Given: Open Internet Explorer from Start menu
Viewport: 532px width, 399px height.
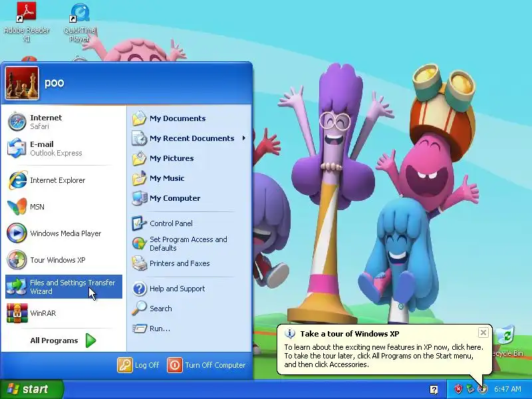Looking at the screenshot, I should [64, 180].
